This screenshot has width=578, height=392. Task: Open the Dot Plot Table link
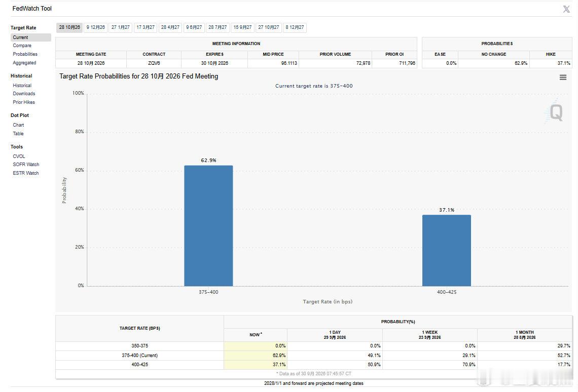pos(18,134)
